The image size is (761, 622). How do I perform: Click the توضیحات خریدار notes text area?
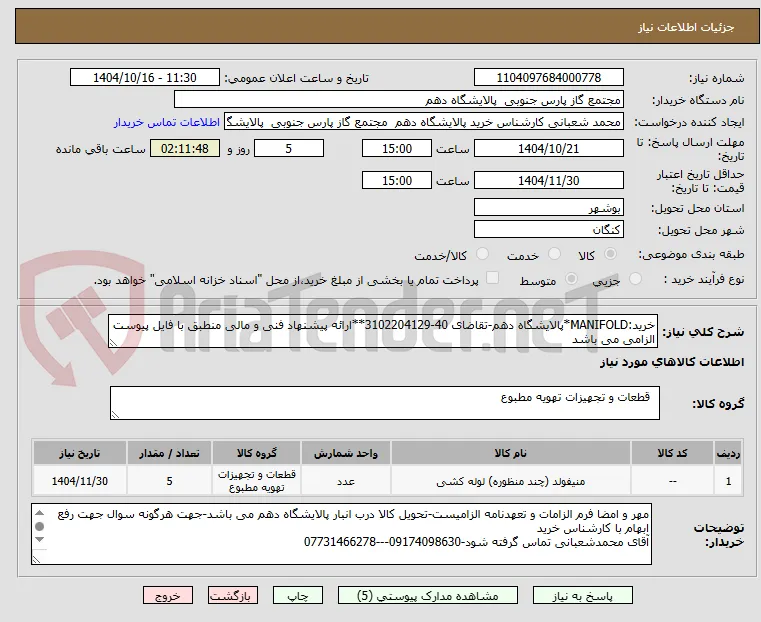coord(342,534)
